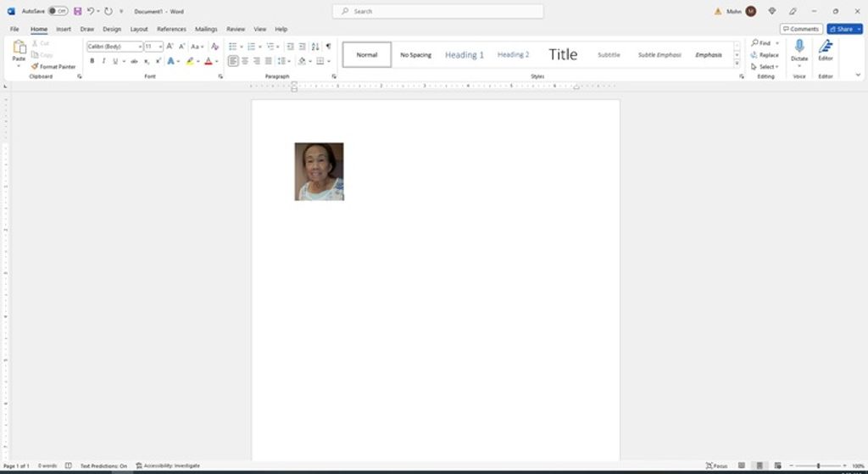The width and height of the screenshot is (868, 474).
Task: Click the pen icon in the title bar
Action: 793,11
